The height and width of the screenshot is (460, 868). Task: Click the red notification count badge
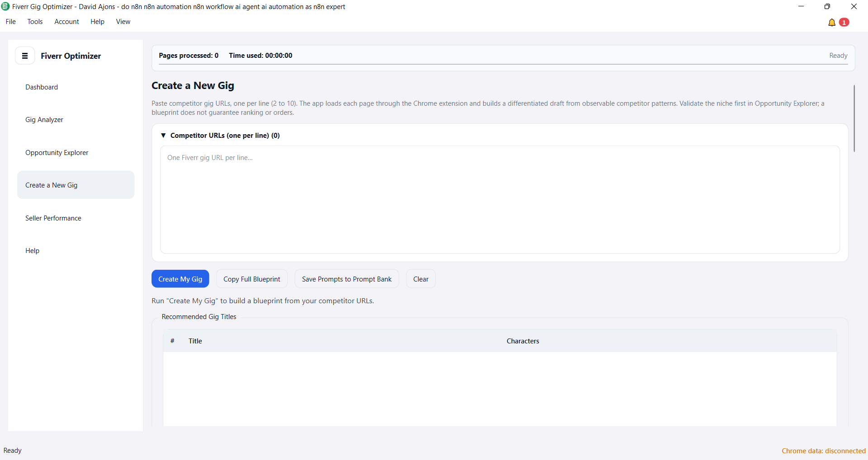click(844, 22)
